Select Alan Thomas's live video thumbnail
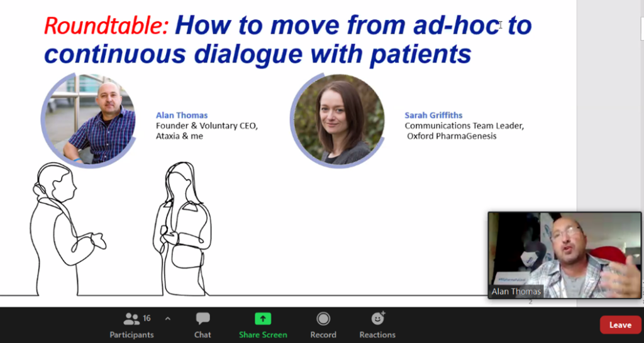 (x=564, y=255)
